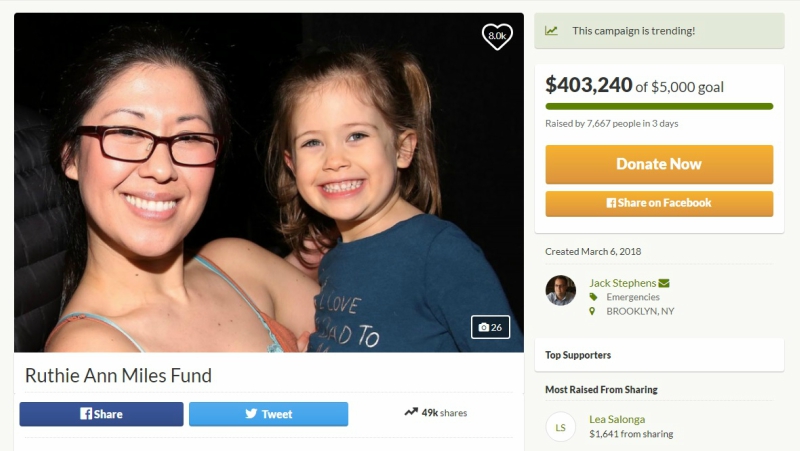Click the heart icon showing 8.0k likes
Viewport: 800px width, 451px height.
[x=497, y=36]
